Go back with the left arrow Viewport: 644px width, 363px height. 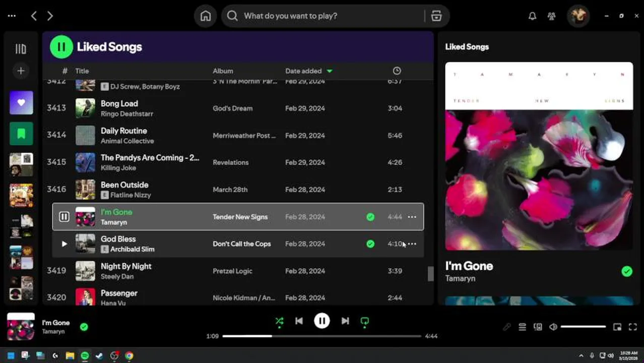(x=34, y=16)
